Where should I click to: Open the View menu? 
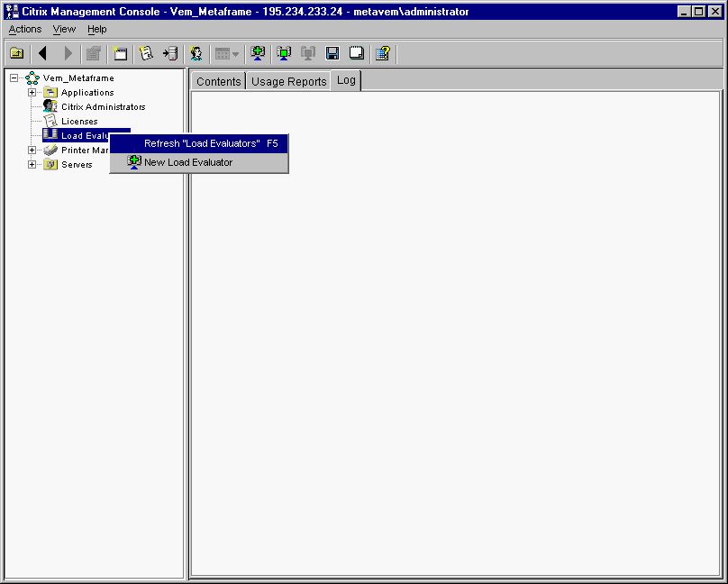(x=64, y=29)
